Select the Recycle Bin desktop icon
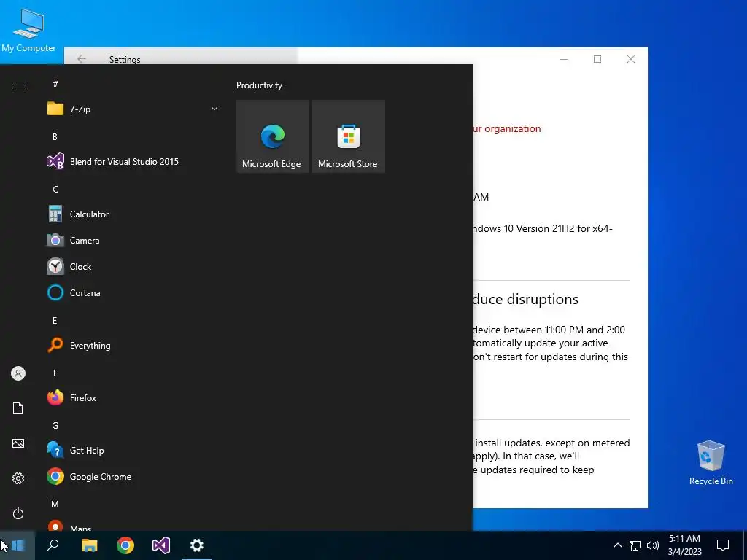Image resolution: width=747 pixels, height=560 pixels. [711, 463]
